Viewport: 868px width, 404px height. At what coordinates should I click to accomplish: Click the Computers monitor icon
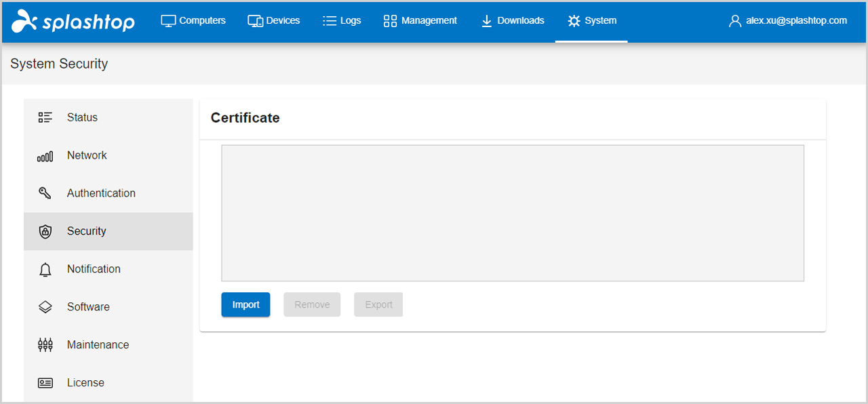[x=168, y=21]
